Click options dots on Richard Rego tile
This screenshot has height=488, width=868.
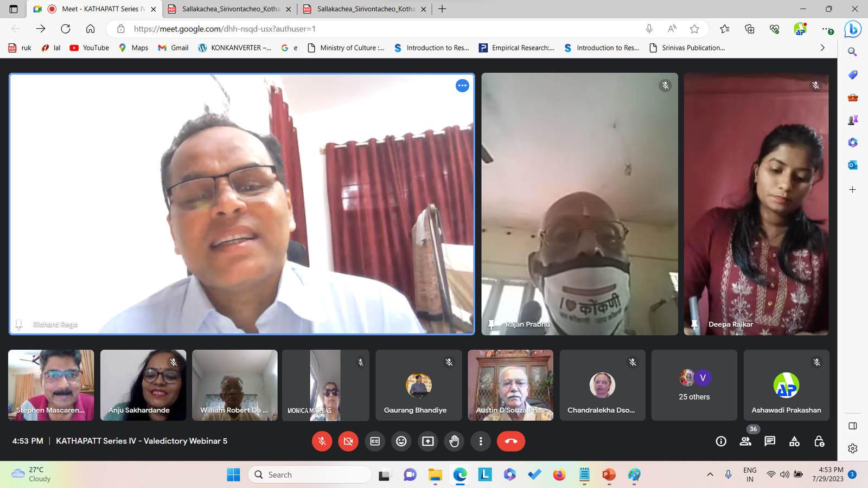pos(462,86)
